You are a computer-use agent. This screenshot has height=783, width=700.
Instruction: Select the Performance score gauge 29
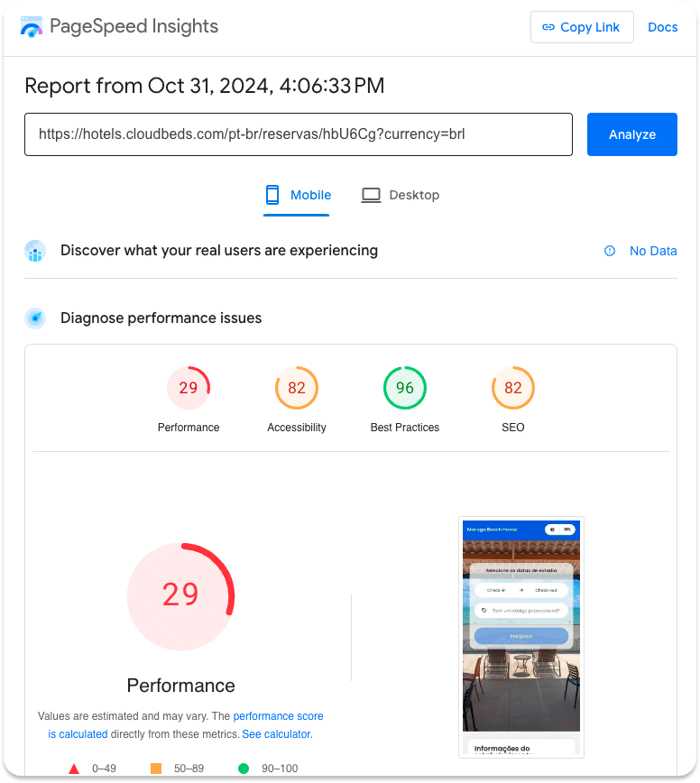click(189, 389)
